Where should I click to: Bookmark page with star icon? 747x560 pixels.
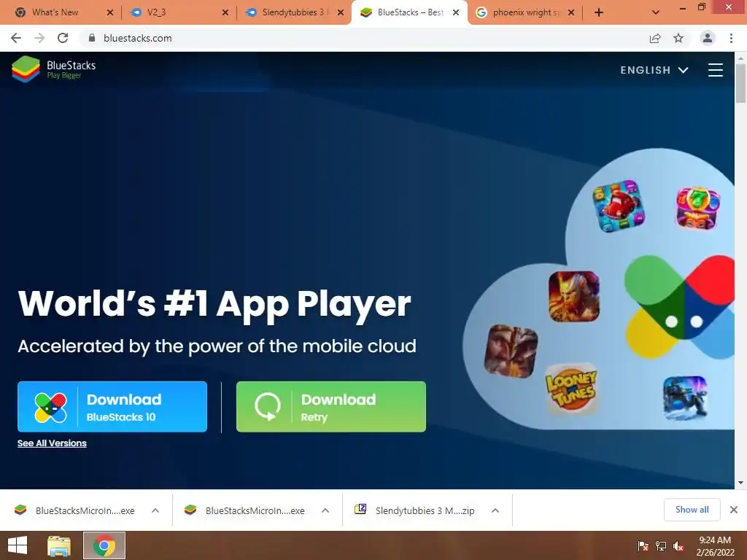click(x=678, y=38)
